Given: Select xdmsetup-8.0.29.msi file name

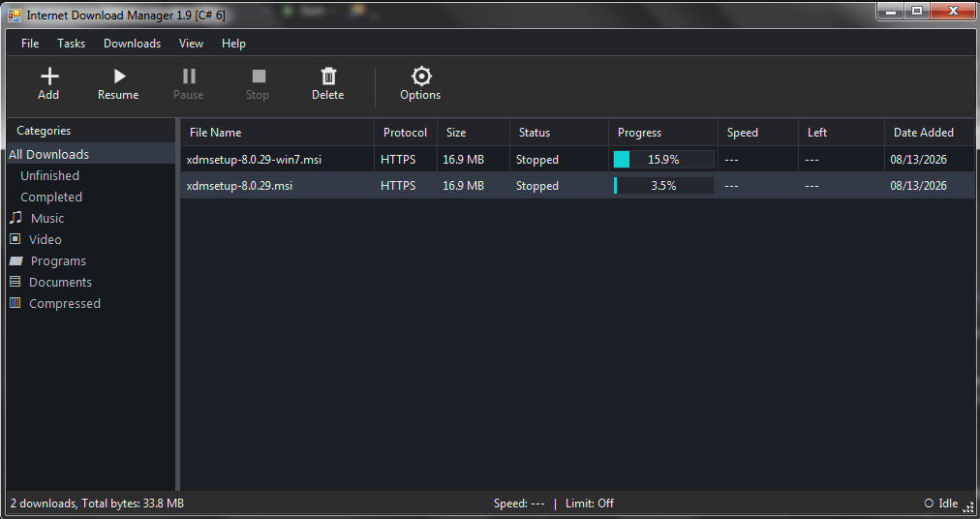Looking at the screenshot, I should 239,186.
